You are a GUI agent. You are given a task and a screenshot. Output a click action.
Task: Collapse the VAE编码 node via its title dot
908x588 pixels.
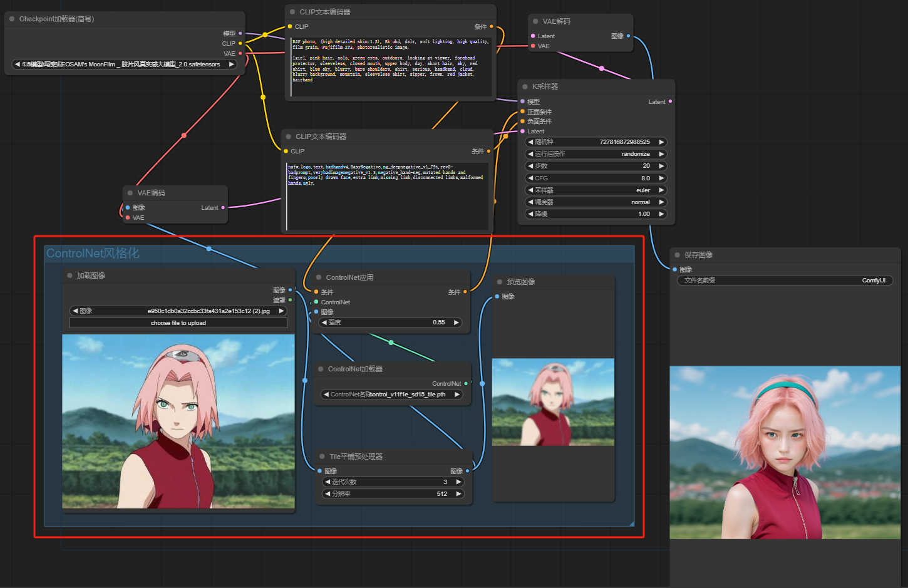(130, 193)
